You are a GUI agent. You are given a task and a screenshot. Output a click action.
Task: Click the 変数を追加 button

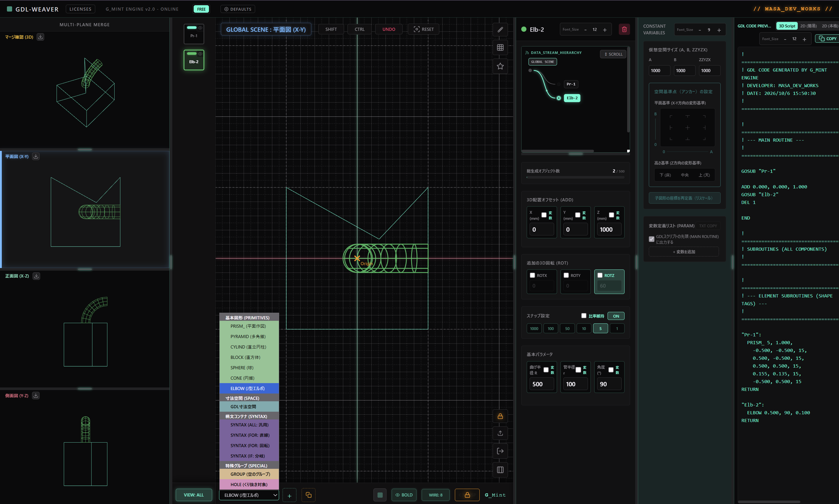point(684,252)
